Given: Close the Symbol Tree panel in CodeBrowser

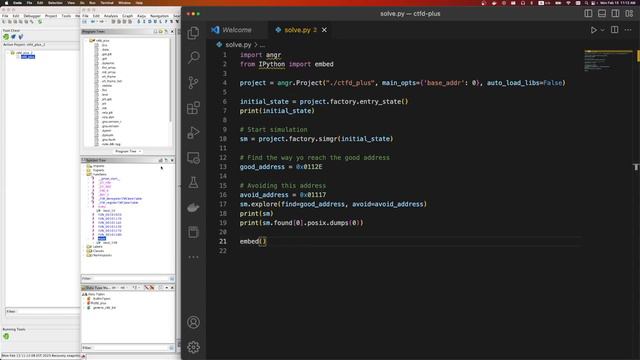Looking at the screenshot, I should [x=172, y=160].
